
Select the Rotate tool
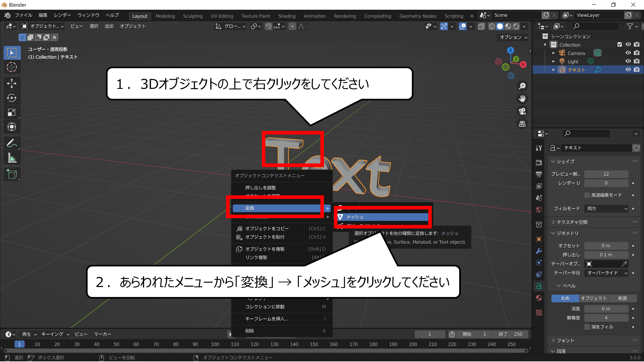(12, 98)
